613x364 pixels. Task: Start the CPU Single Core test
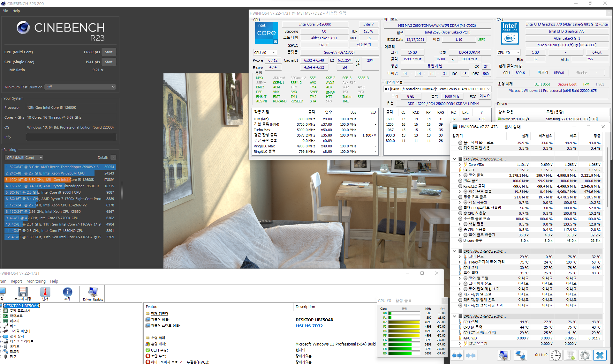109,62
